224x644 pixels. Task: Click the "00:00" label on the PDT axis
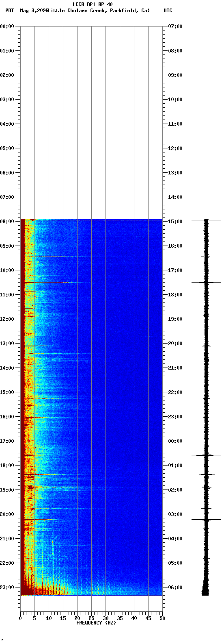(x=7, y=26)
